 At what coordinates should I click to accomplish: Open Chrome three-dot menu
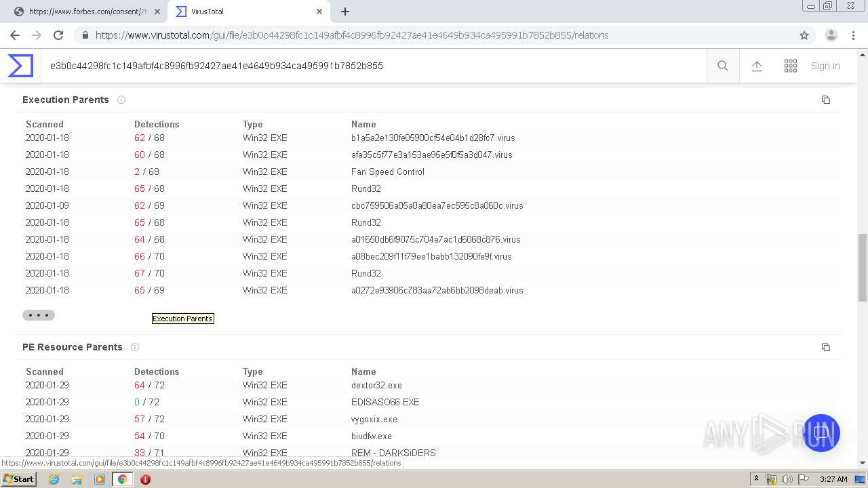[853, 35]
